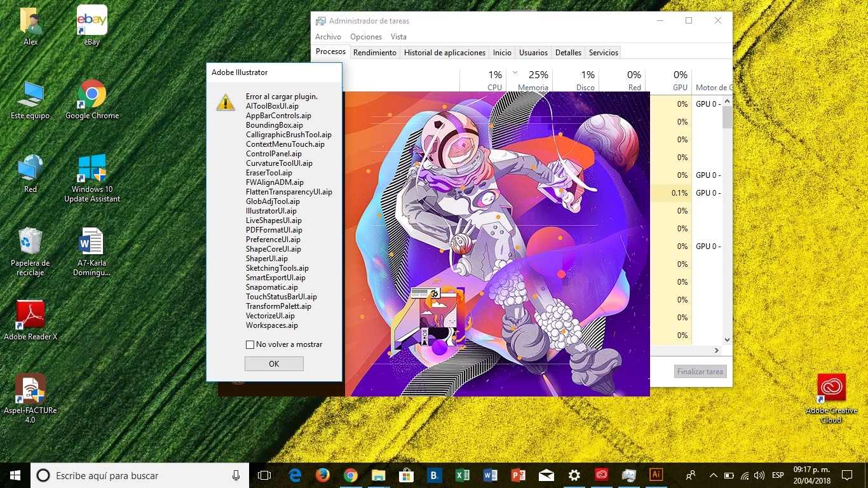Open Task View from the taskbar
Image resolution: width=868 pixels, height=488 pixels.
(x=264, y=475)
